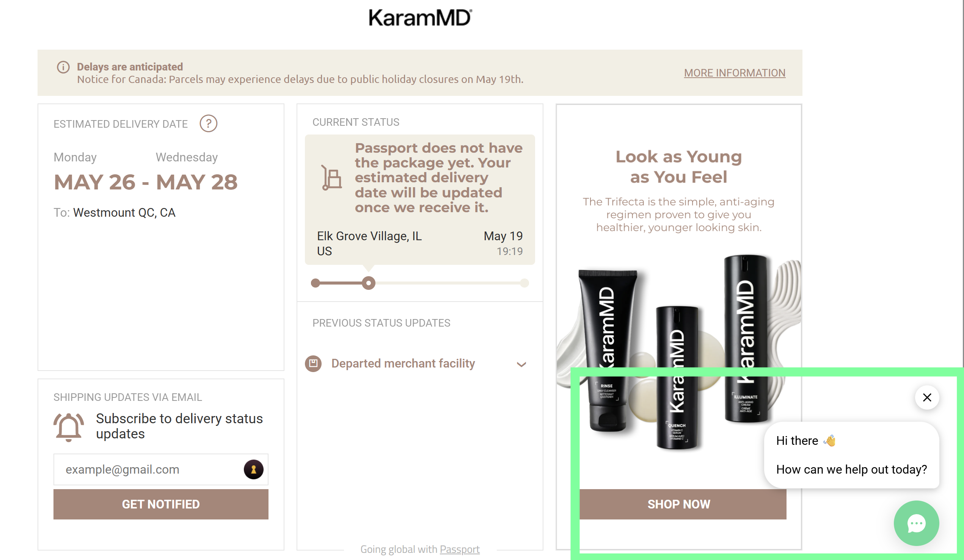Close the chat greeting popup

[x=927, y=397]
